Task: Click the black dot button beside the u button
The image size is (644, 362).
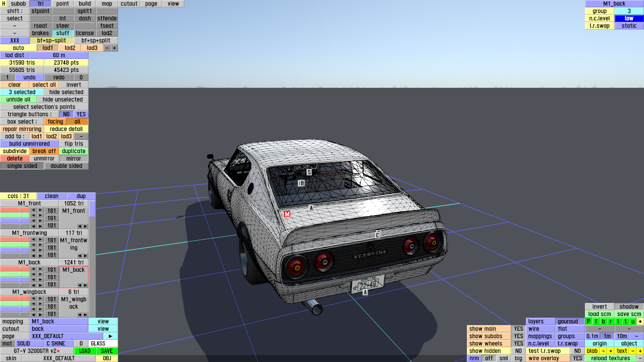Action: pos(640,321)
